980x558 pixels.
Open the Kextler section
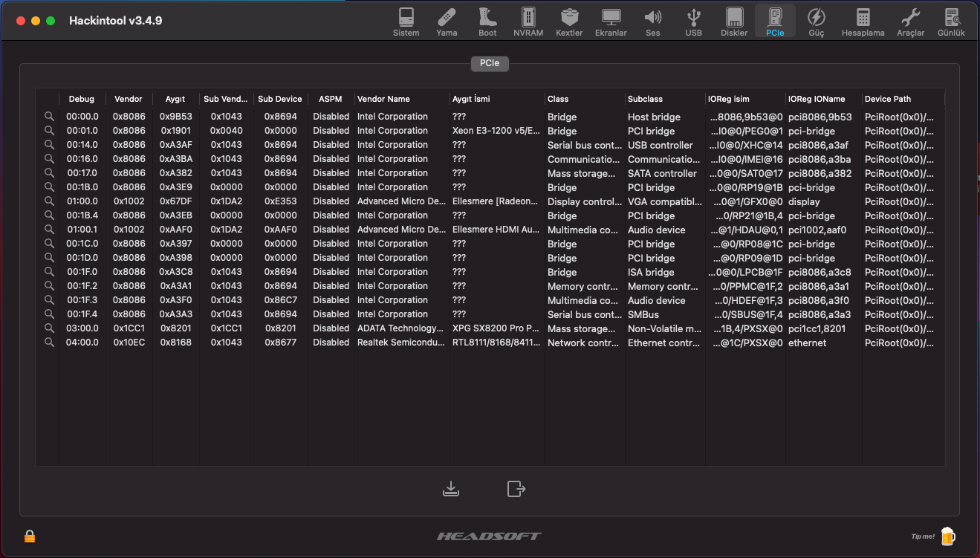tap(569, 22)
